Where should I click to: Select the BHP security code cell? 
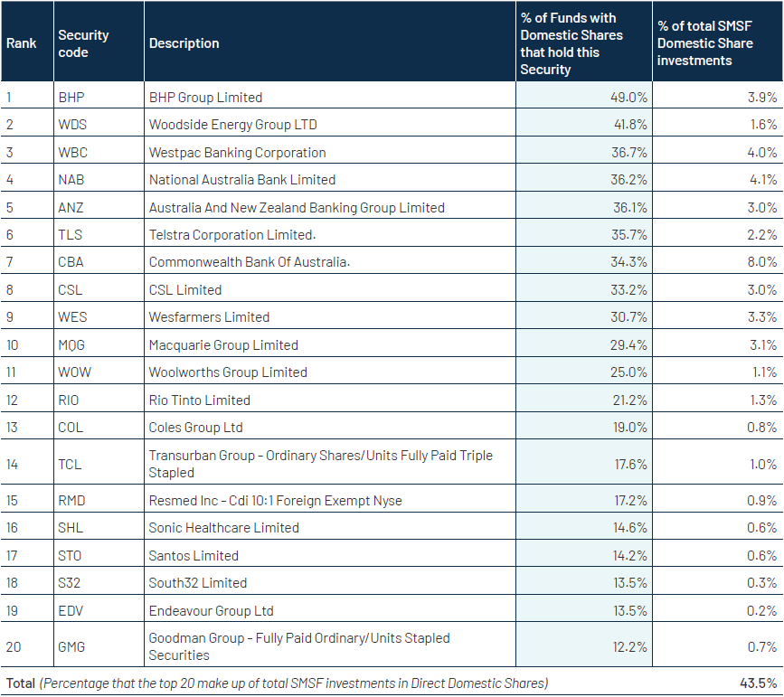click(71, 97)
